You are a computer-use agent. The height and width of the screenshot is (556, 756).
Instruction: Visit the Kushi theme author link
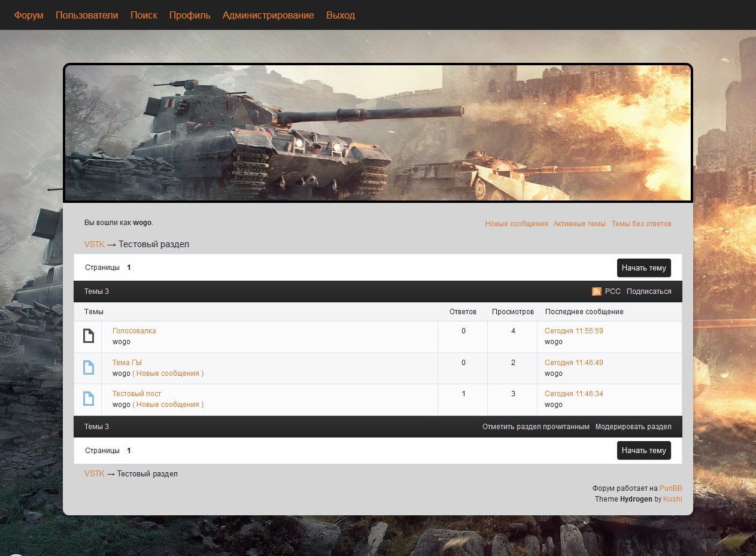[x=672, y=499]
